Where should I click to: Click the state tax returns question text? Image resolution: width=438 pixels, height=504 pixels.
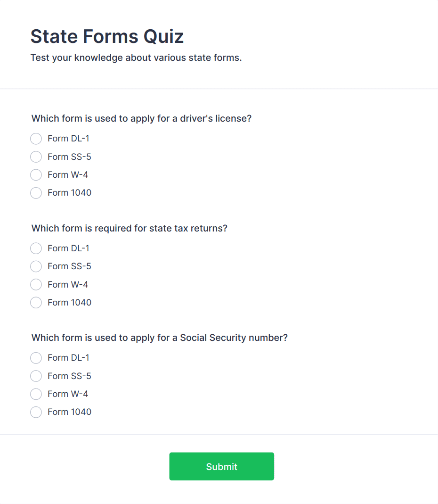pyautogui.click(x=129, y=228)
